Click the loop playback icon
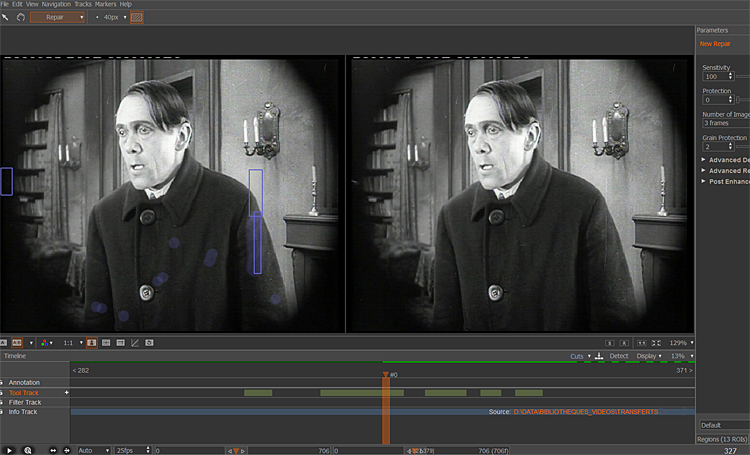Screen dimensions: 750x455 point(28,450)
